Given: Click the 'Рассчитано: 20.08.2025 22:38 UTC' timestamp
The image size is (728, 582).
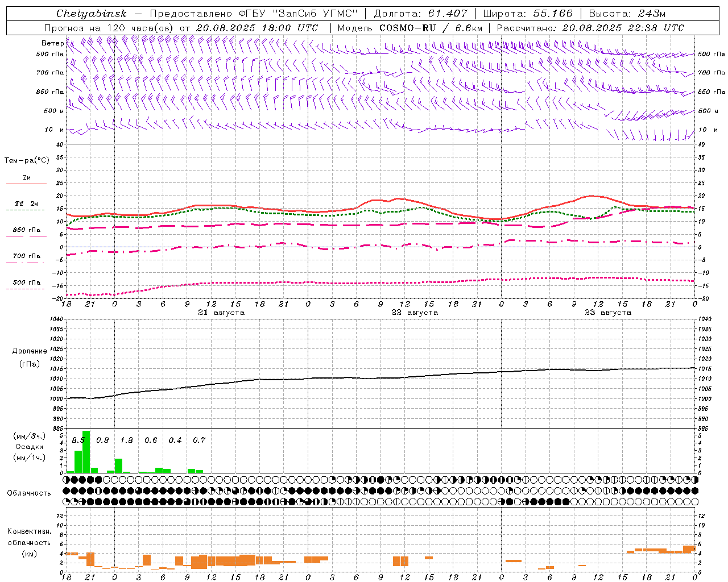Looking at the screenshot, I should pos(590,28).
